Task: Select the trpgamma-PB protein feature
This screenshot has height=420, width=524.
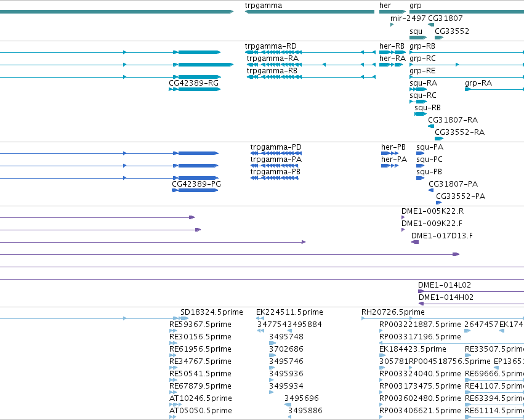Action: [x=275, y=178]
